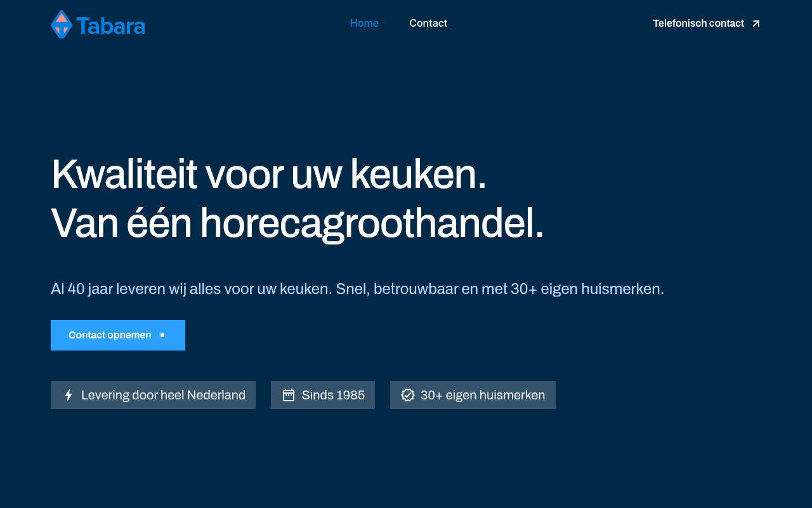Click the subtitle starting 'Al 40 jaar leveren'

[x=357, y=289]
